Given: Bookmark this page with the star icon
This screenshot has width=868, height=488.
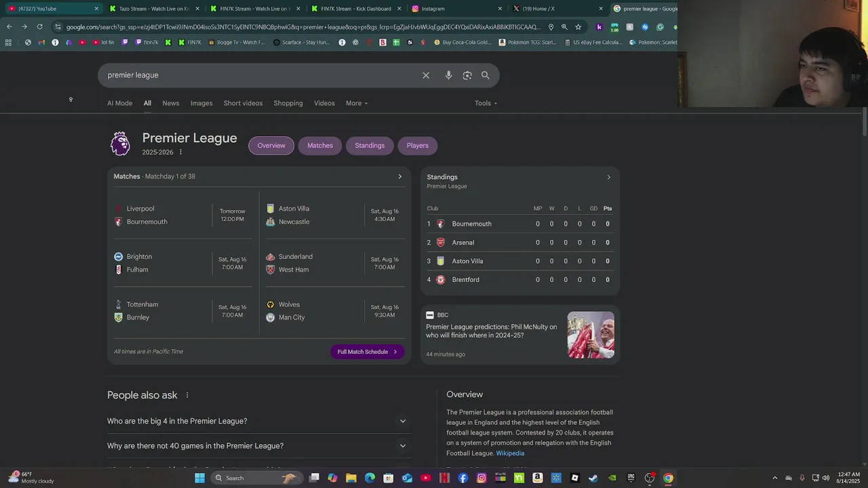Looking at the screenshot, I should coord(578,27).
